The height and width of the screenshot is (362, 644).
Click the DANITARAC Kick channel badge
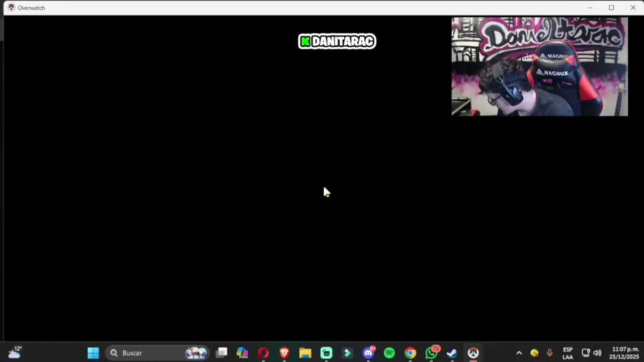pyautogui.click(x=337, y=41)
